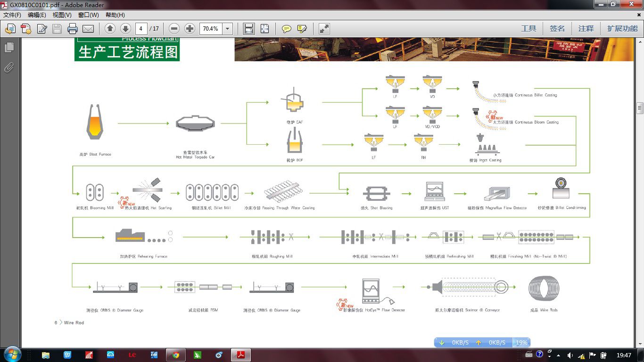The height and width of the screenshot is (362, 644).
Task: Toggle read mode with the expand arrows icon
Action: click(324, 29)
